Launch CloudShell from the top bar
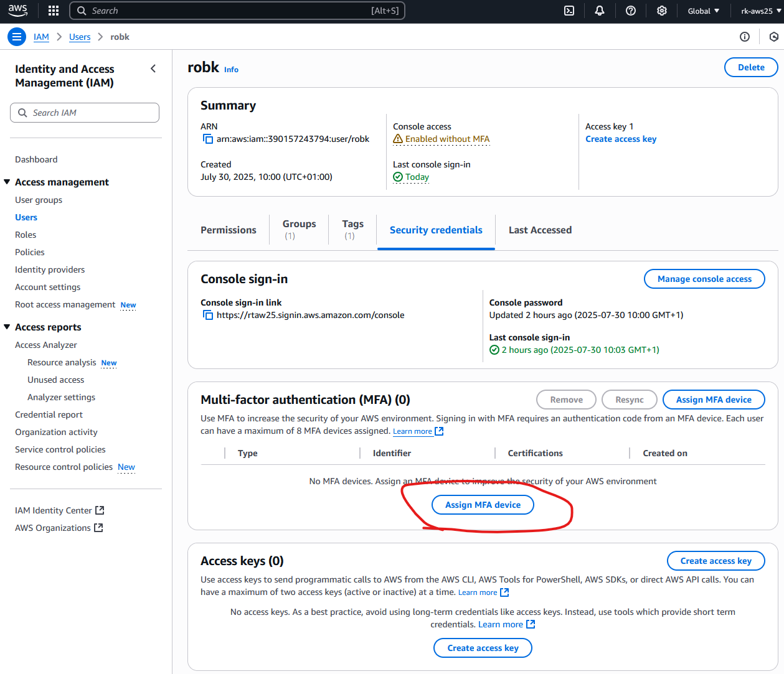The image size is (784, 674). click(x=569, y=11)
